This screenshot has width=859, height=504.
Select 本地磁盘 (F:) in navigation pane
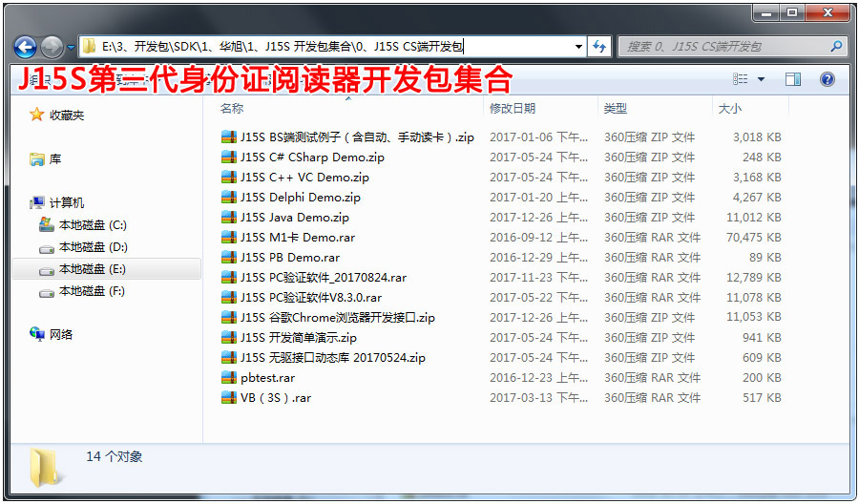click(x=92, y=291)
